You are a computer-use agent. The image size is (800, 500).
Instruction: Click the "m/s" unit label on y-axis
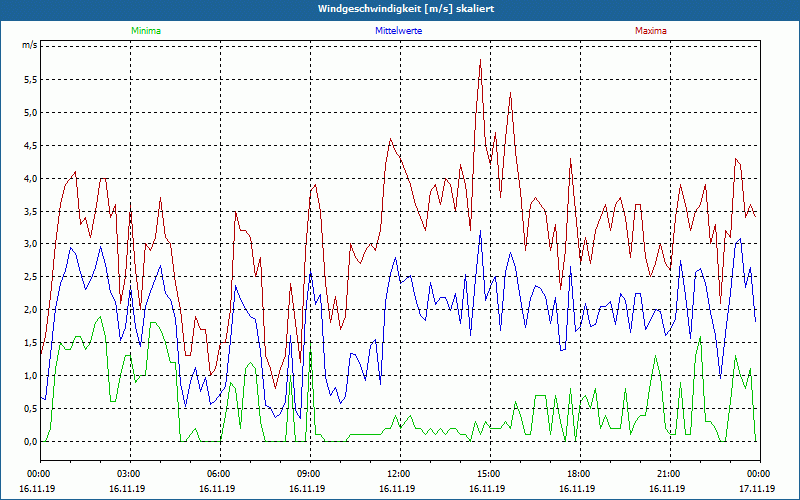[x=29, y=46]
